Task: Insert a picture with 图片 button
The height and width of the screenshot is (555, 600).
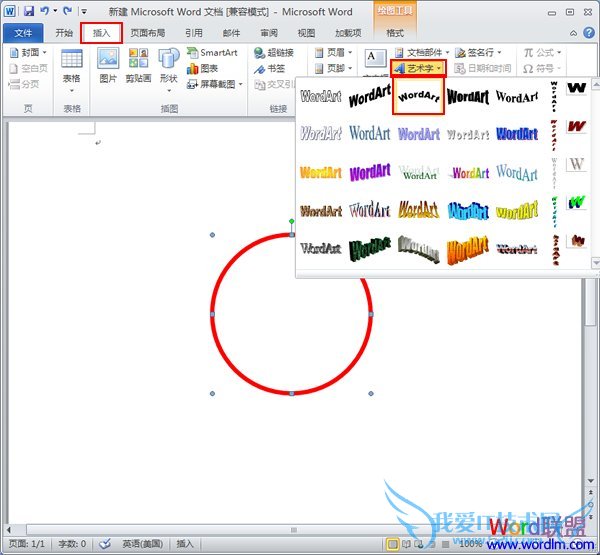Action: [x=108, y=66]
